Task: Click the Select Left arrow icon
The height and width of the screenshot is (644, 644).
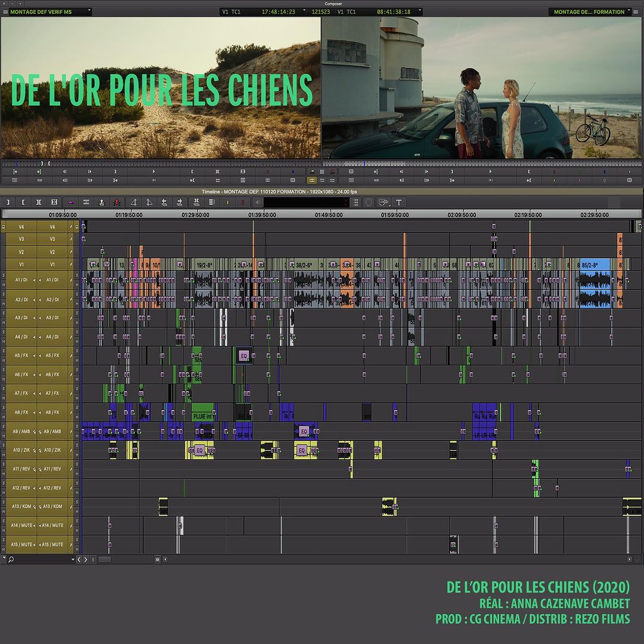Action: tap(165, 202)
